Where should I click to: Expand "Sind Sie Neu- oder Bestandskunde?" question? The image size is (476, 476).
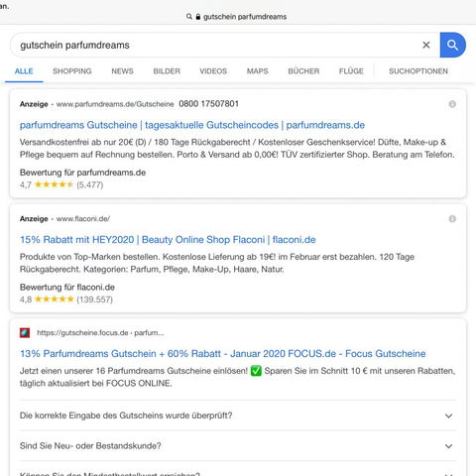238,446
